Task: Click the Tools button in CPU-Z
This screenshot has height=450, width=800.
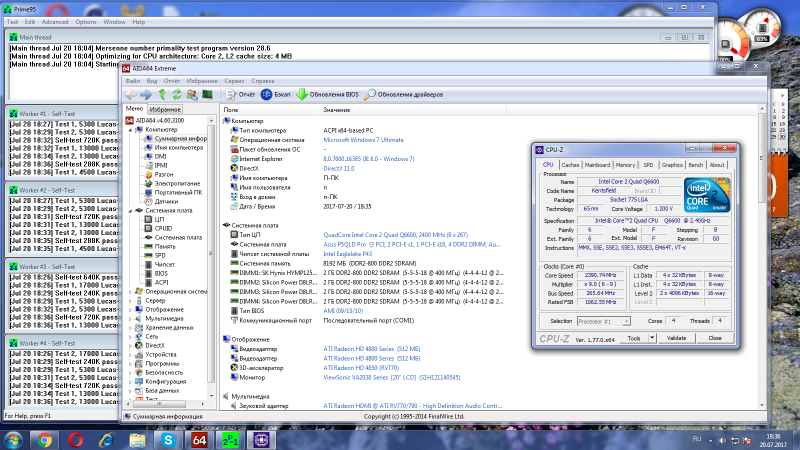Action: tap(634, 338)
